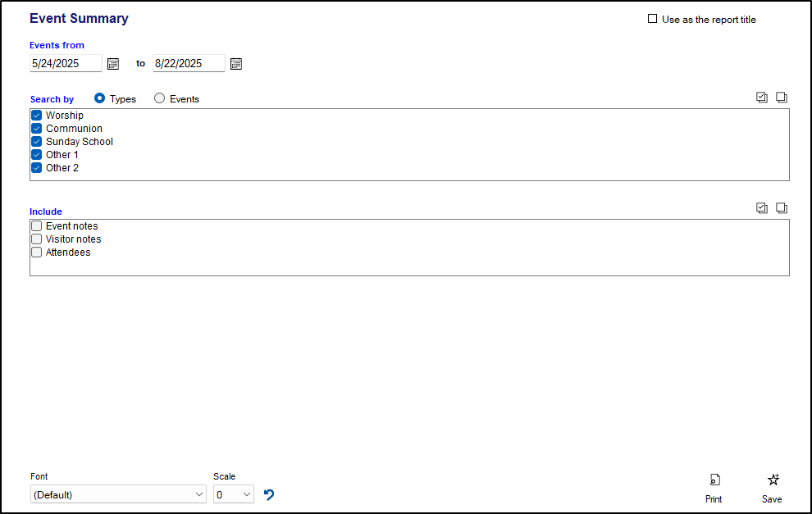The image size is (812, 514).
Task: Click inside the start date input field
Action: (66, 63)
